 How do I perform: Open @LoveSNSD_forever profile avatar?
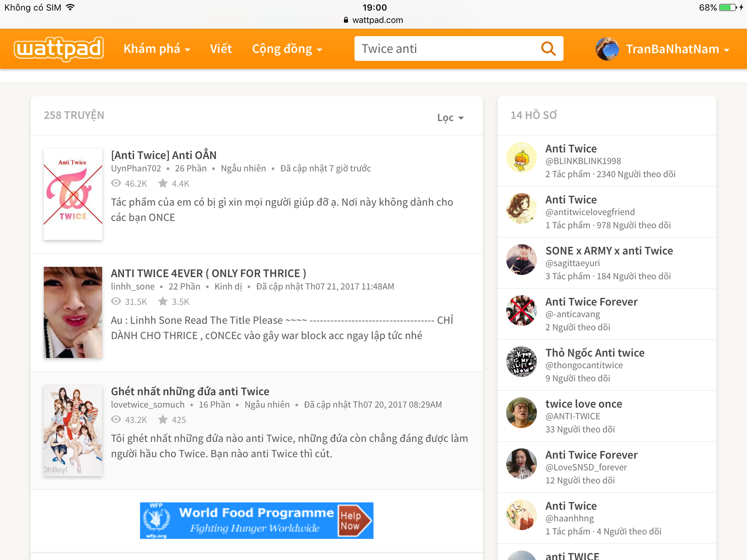pyautogui.click(x=521, y=464)
